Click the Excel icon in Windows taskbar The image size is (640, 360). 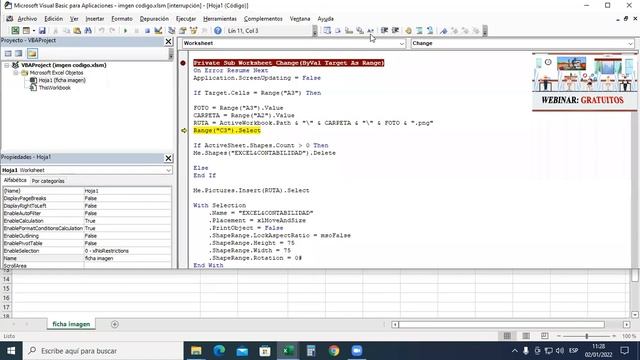tap(288, 351)
